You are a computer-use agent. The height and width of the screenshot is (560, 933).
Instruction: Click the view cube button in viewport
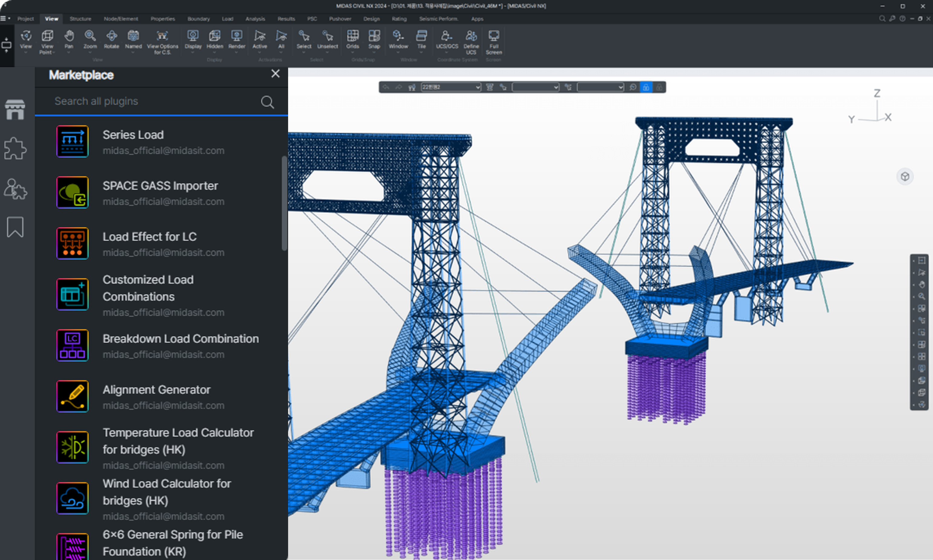click(x=905, y=177)
